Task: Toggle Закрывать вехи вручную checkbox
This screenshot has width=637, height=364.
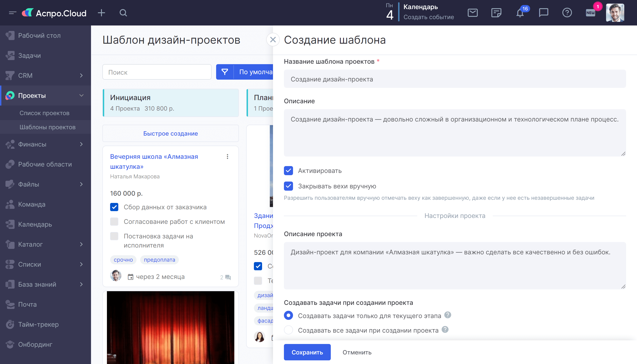Action: point(288,186)
